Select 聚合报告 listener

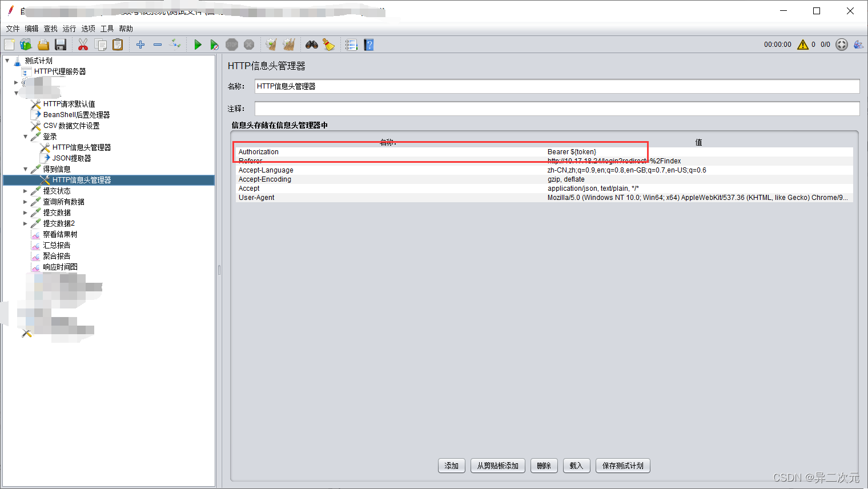57,256
